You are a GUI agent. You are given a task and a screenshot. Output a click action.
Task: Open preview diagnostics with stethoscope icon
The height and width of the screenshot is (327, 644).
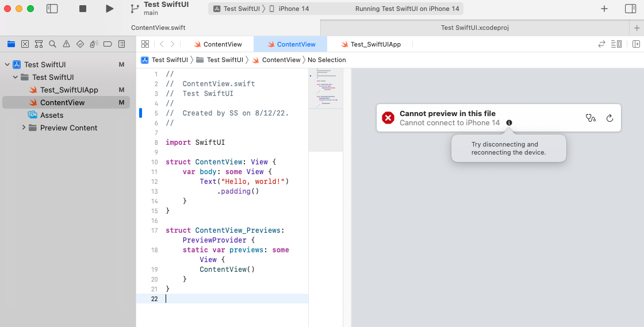point(591,118)
